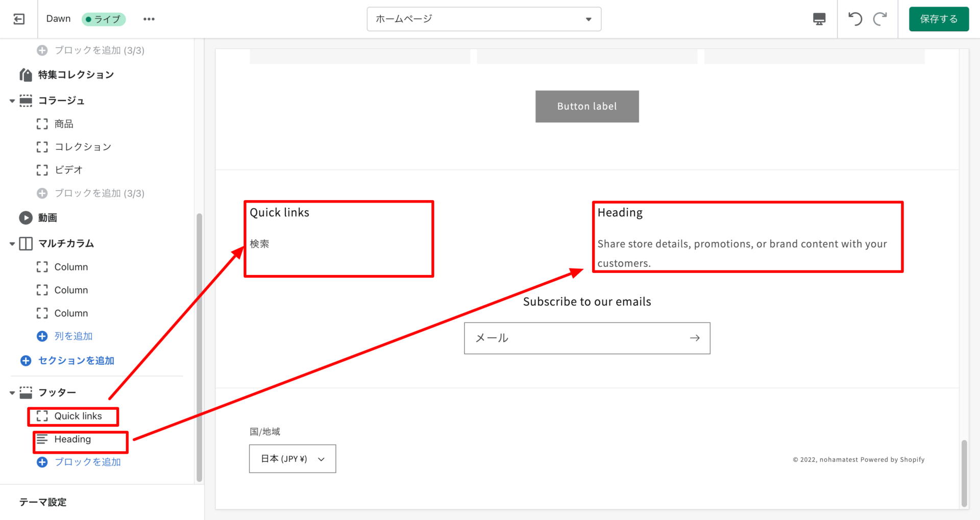980x520 pixels.
Task: Click the セクションを追加 link
Action: tap(76, 361)
